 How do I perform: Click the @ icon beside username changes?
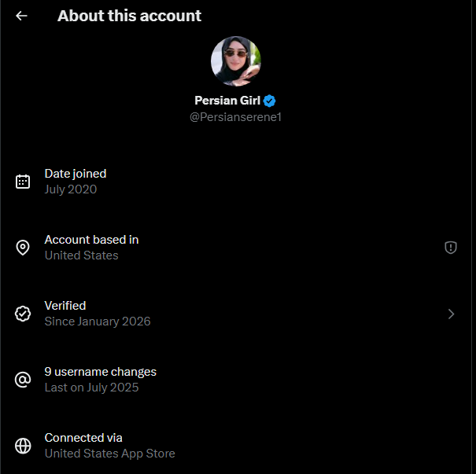coord(23,380)
